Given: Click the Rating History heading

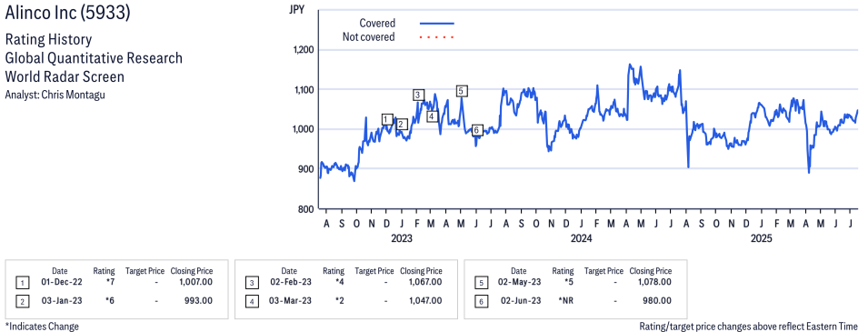Looking at the screenshot, I should point(48,40).
